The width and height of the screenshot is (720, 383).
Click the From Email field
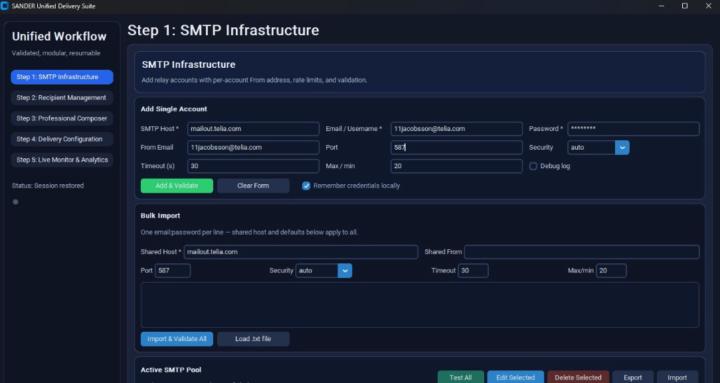tap(253, 147)
